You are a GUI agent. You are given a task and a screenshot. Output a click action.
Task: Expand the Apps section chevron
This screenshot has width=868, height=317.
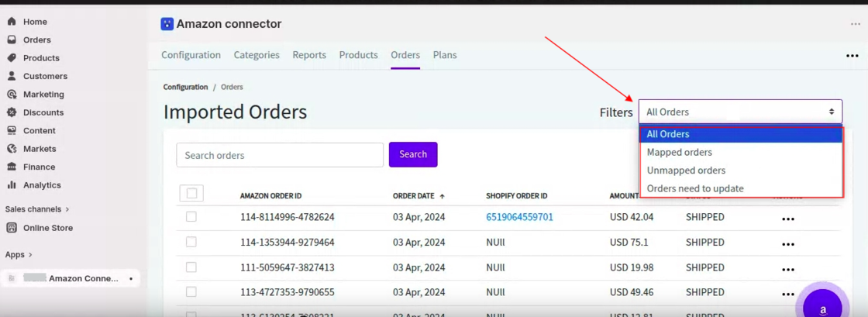(x=30, y=254)
